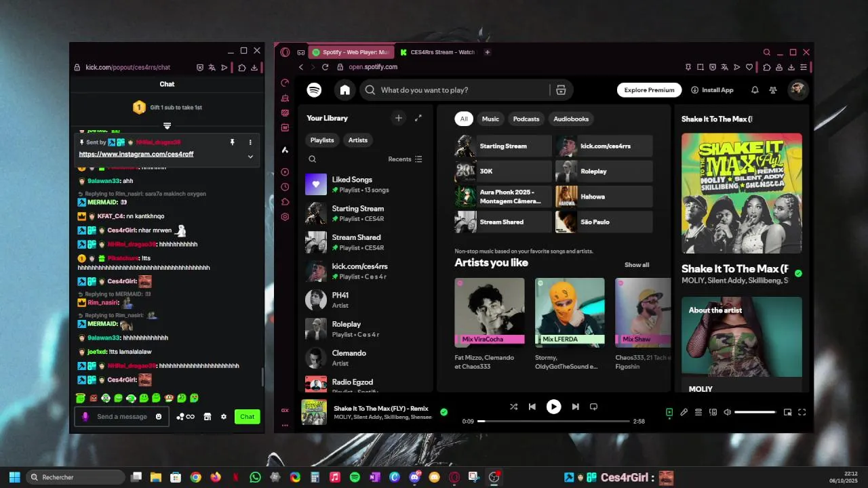
Task: Open the Spotify profile avatar menu
Action: (x=797, y=89)
